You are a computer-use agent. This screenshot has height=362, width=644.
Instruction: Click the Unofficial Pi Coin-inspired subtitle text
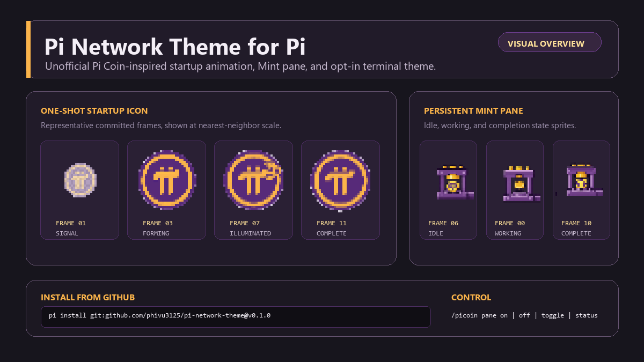(x=240, y=67)
